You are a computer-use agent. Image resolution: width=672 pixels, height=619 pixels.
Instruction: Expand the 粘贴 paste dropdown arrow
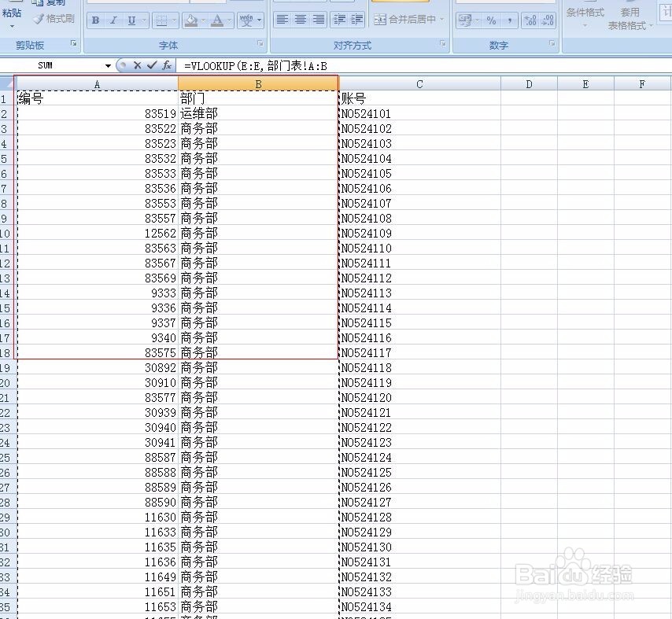[12, 27]
